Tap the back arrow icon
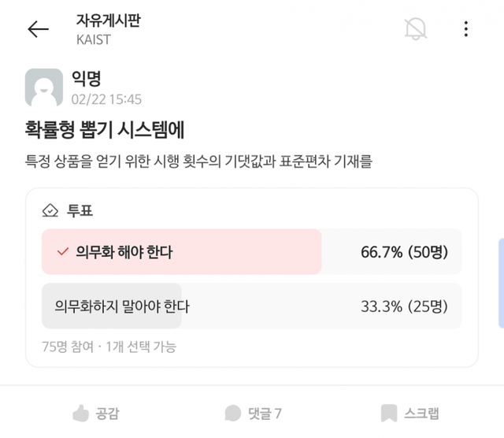The image size is (504, 438). (x=38, y=29)
